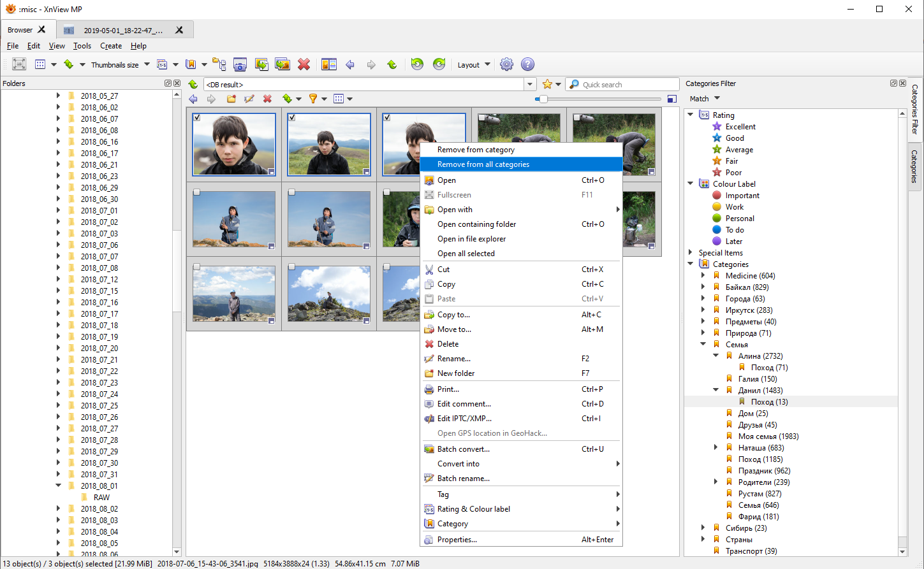Viewport: 924px width, 569px height.
Task: Open settings via the gear icon
Action: (x=506, y=64)
